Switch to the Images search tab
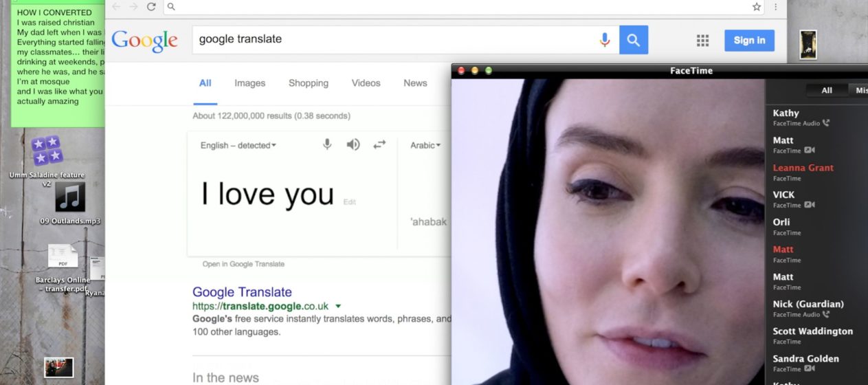The image size is (868, 385). pos(249,83)
